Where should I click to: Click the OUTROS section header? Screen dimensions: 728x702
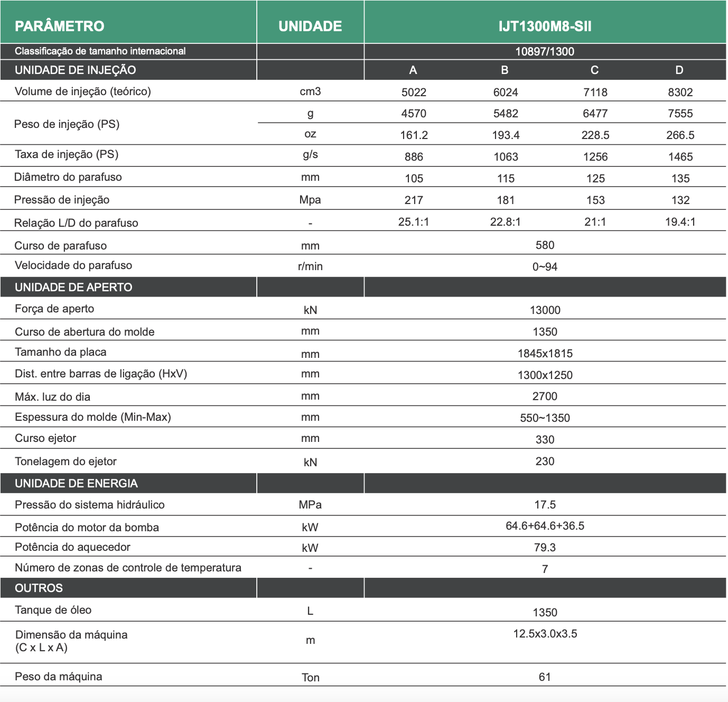[x=39, y=588]
